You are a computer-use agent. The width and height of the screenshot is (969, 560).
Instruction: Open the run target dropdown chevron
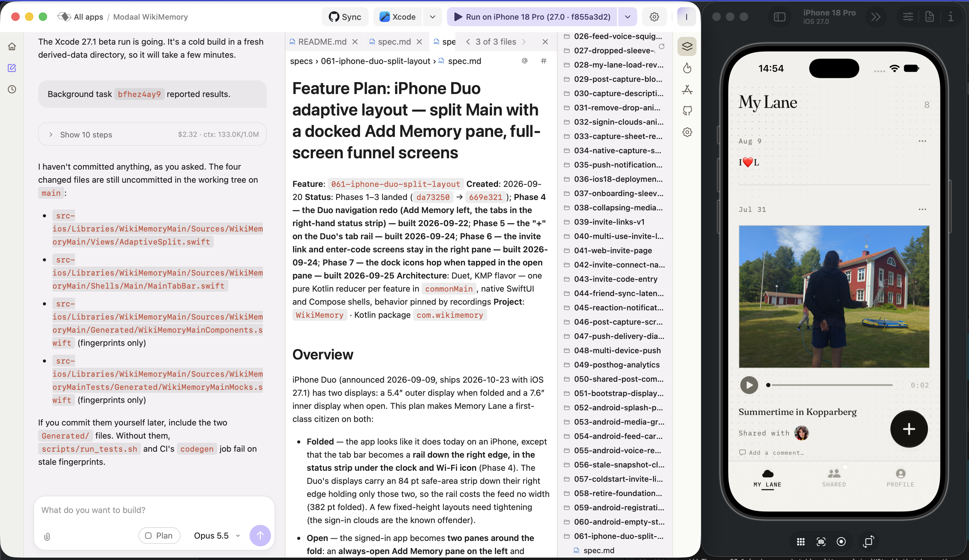coord(627,17)
